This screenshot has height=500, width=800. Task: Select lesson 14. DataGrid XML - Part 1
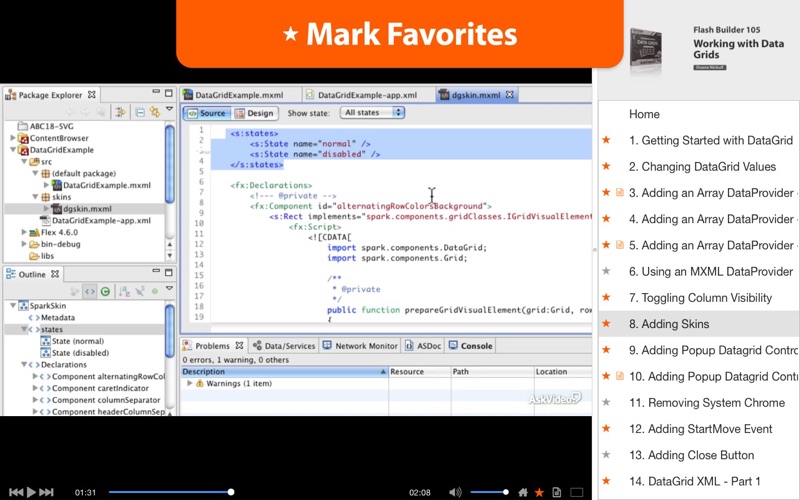694,481
